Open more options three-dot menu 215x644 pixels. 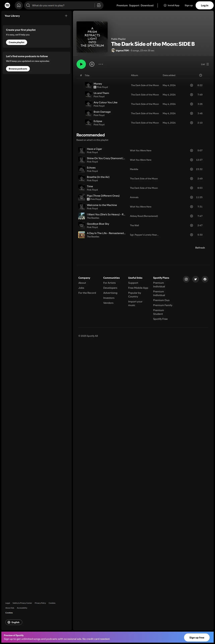tap(101, 64)
